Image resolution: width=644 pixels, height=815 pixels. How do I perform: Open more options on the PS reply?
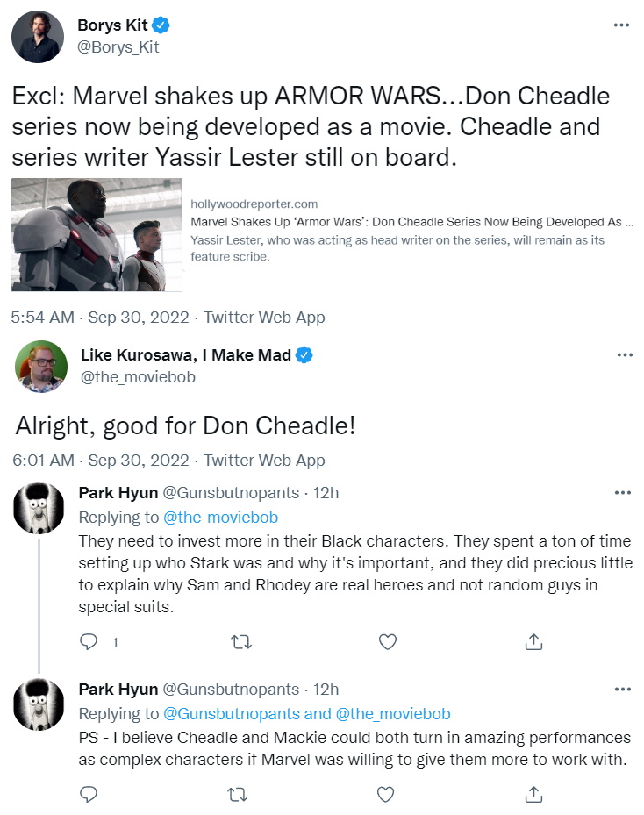[622, 690]
